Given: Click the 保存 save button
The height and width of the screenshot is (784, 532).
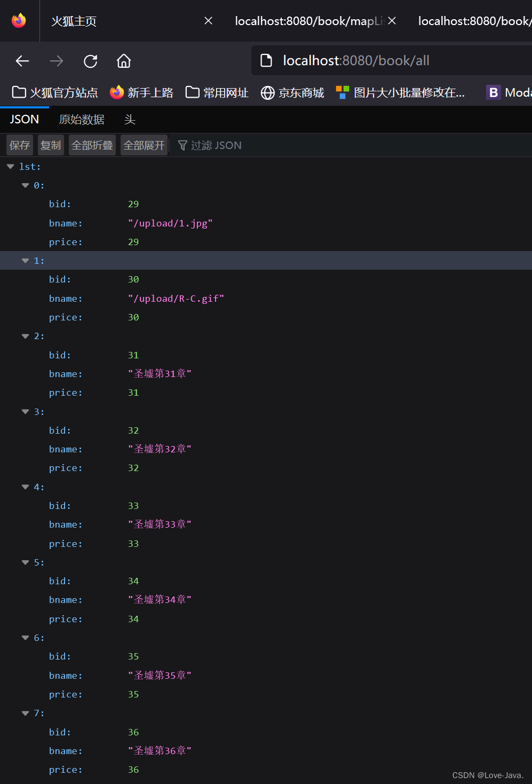Looking at the screenshot, I should 20,145.
